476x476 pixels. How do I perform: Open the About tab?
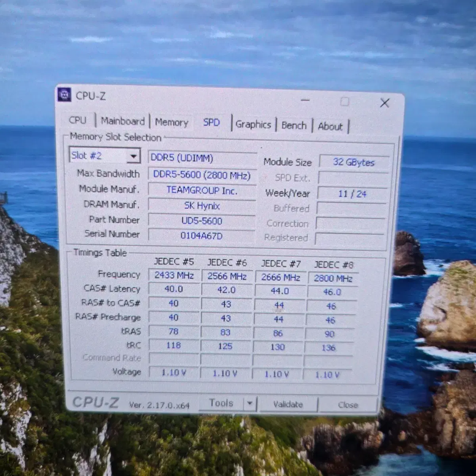pos(330,127)
